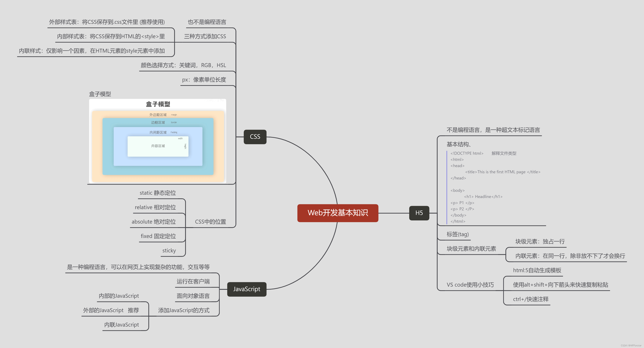Select the 三种方式添加CSS topic
Image resolution: width=644 pixels, height=348 pixels.
point(205,37)
